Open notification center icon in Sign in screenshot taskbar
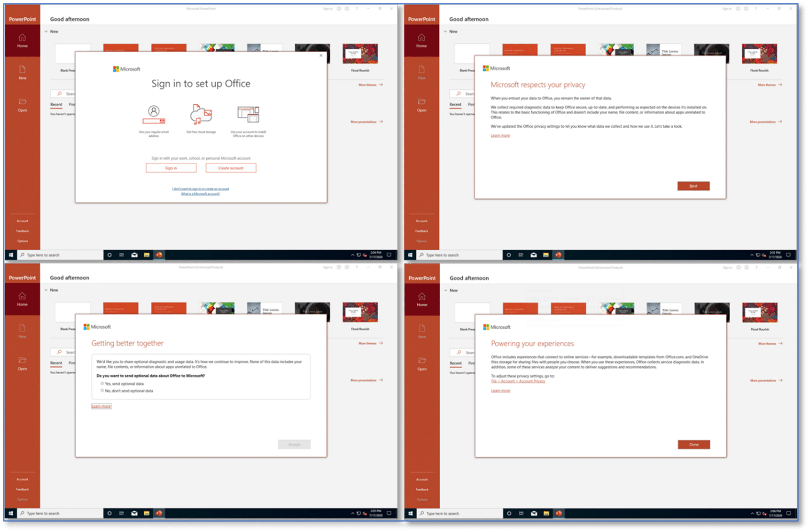The height and width of the screenshot is (532, 809). point(389,255)
